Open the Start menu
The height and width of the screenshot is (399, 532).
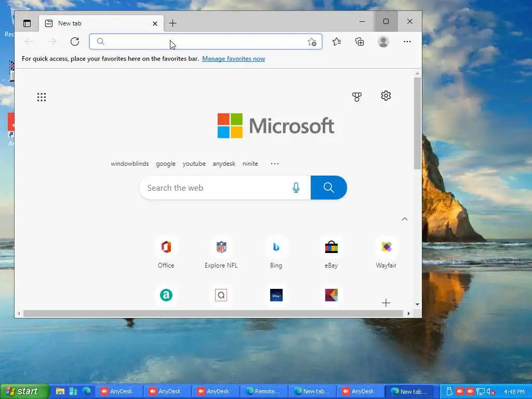pyautogui.click(x=24, y=391)
